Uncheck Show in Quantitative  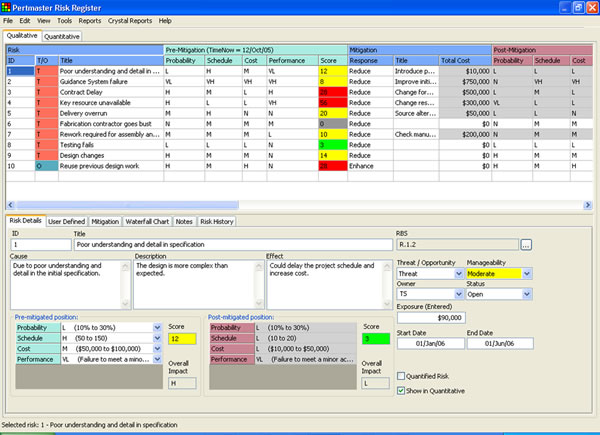tap(401, 390)
